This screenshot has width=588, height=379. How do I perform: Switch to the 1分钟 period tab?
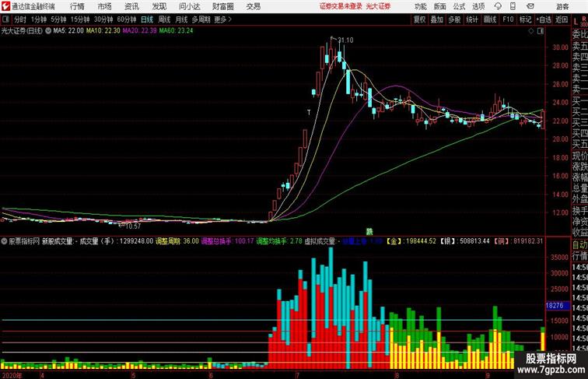click(x=39, y=19)
